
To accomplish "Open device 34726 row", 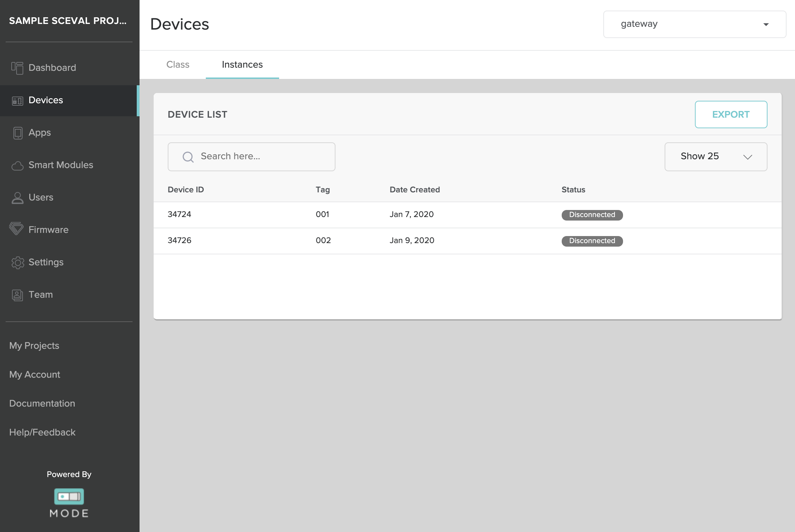I will click(x=467, y=241).
